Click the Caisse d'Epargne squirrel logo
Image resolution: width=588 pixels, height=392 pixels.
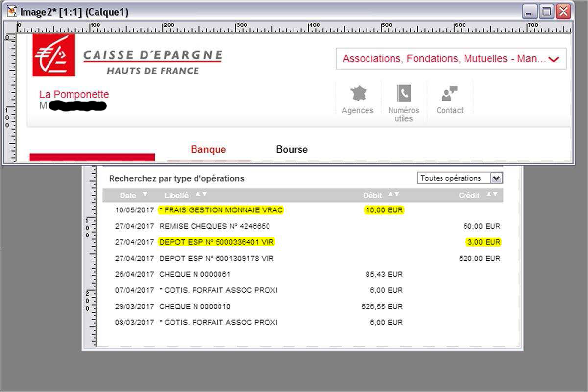point(54,55)
